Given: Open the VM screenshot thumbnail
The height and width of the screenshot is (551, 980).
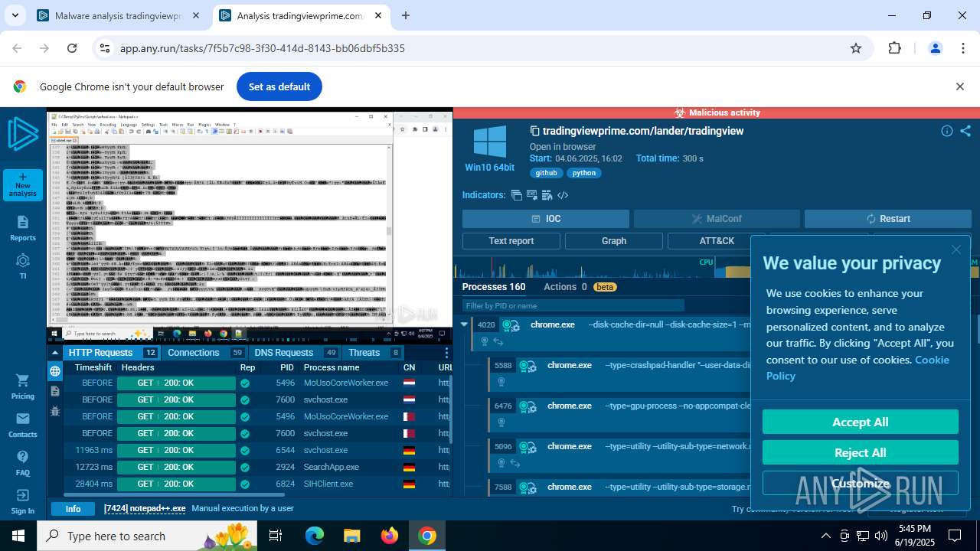Looking at the screenshot, I should [x=250, y=226].
